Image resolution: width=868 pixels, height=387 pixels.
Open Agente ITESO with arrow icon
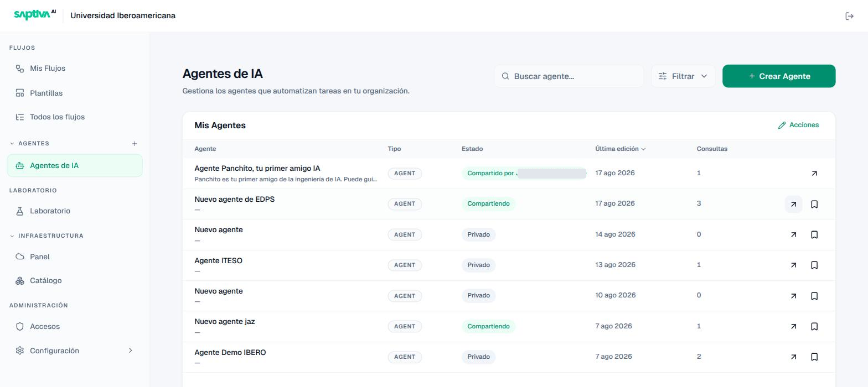[793, 265]
